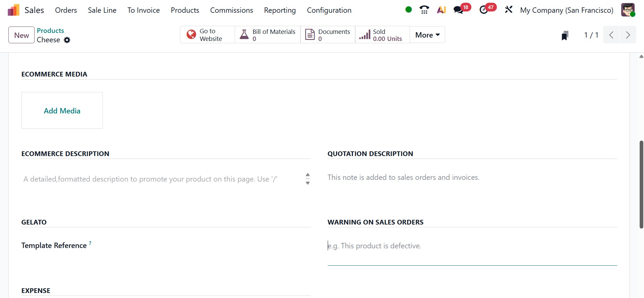Open the company switcher My Company
The height and width of the screenshot is (298, 644).
click(x=566, y=10)
